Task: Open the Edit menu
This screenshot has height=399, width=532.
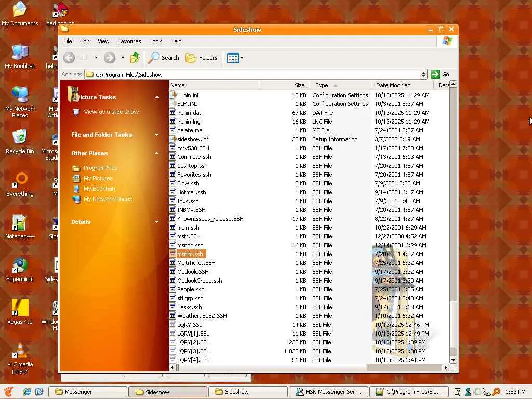Action: 85,41
